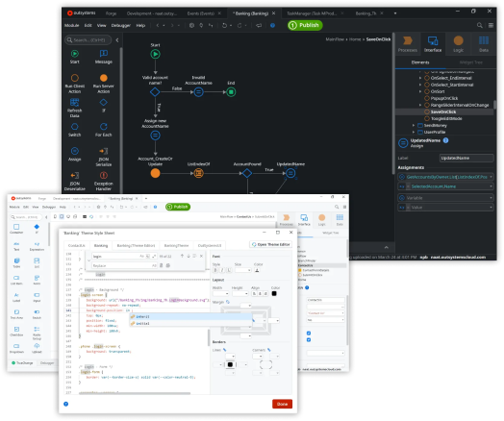Viewport: 504px width, 421px height.
Task: Click the black Borders color swatch
Action: 230,364
